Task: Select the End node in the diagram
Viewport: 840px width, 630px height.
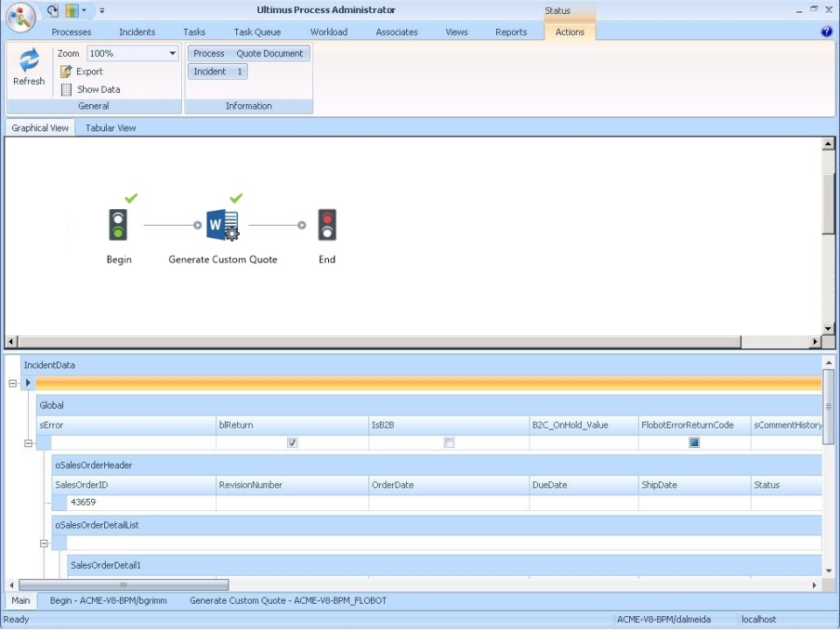Action: click(326, 224)
